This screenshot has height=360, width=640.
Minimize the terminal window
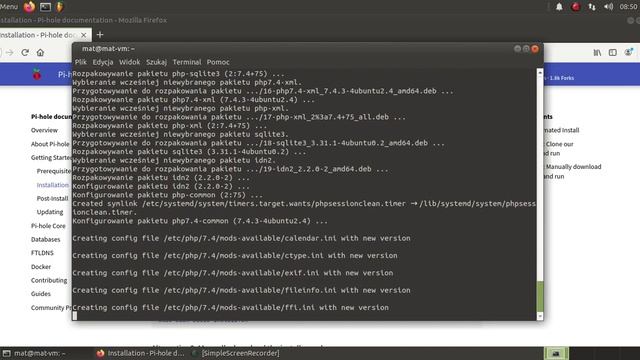517,49
